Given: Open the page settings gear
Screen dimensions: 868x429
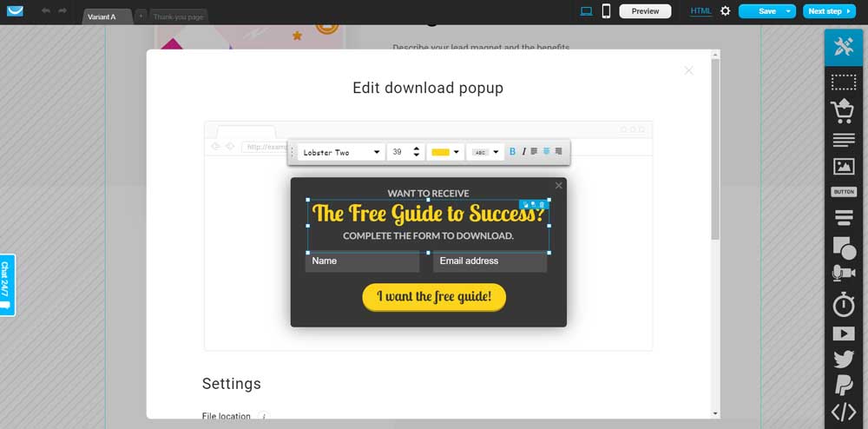Looking at the screenshot, I should pyautogui.click(x=725, y=11).
